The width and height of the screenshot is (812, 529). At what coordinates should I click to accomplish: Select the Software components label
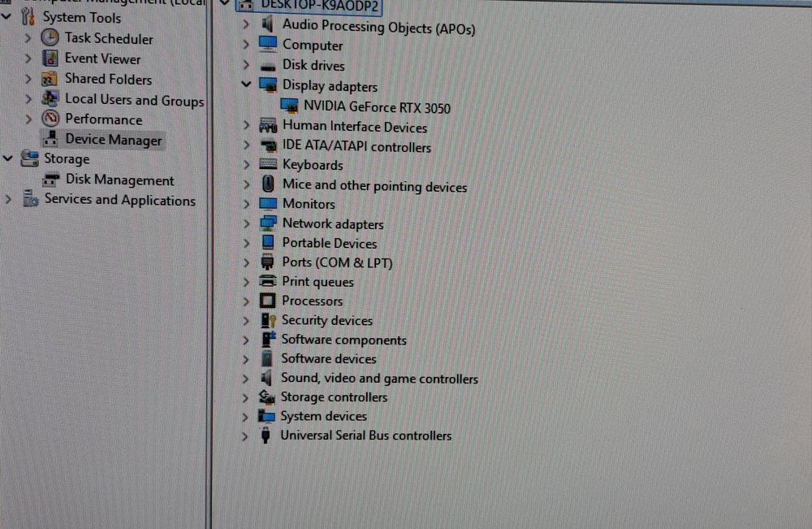(x=343, y=340)
